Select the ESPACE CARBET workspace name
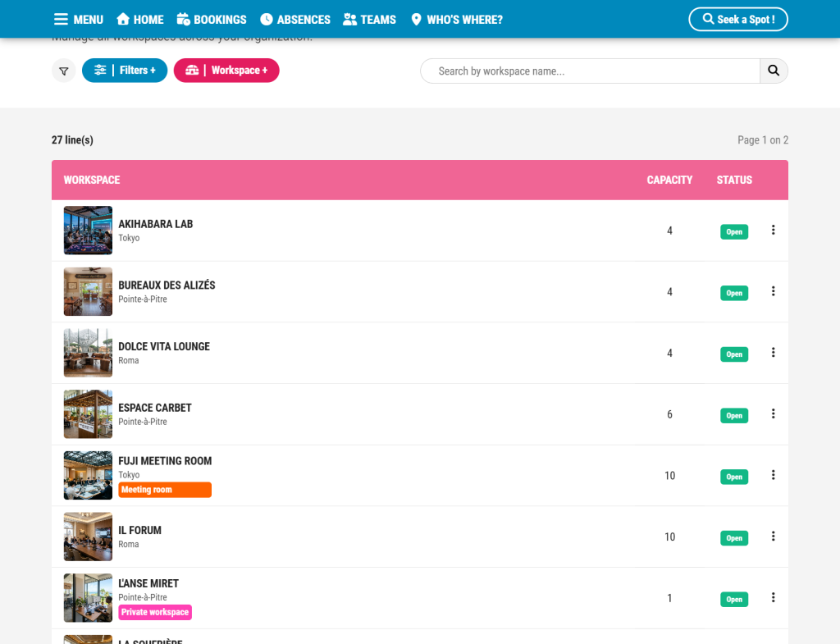 coord(155,408)
